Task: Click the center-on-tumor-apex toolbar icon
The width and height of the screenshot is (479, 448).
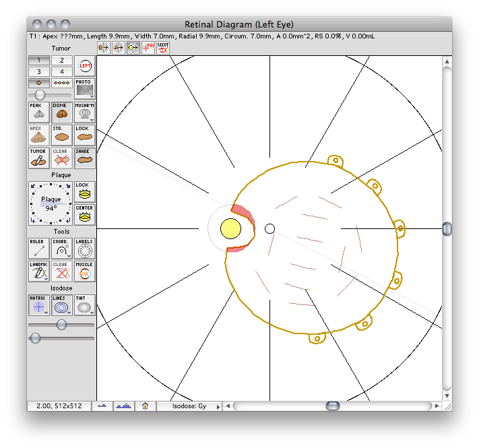Action: [x=118, y=48]
